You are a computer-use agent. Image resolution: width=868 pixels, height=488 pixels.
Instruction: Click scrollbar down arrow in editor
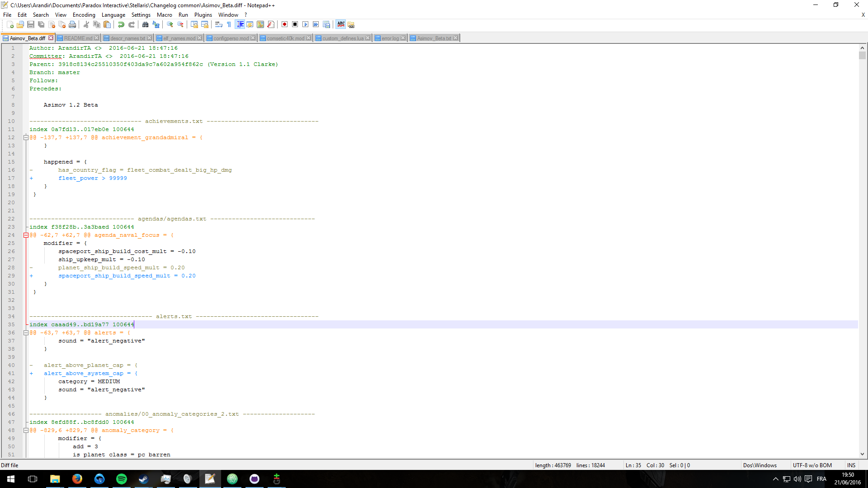[862, 454]
